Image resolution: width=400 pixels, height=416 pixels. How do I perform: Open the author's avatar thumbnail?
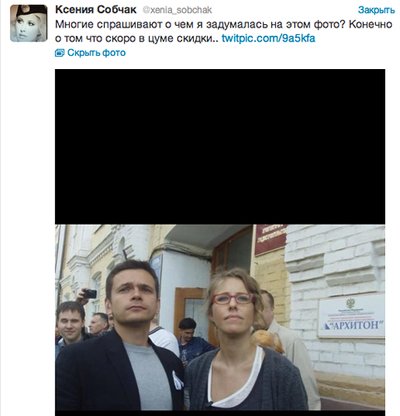point(29,23)
